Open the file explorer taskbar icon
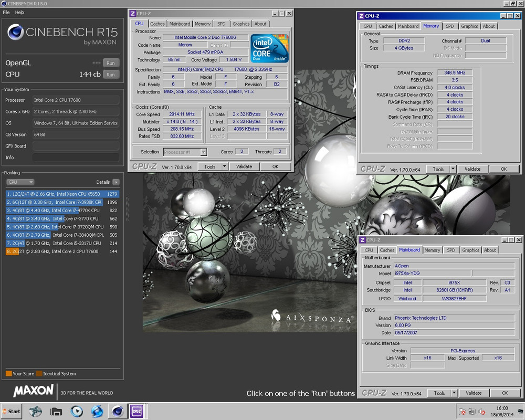Image resolution: width=525 pixels, height=420 pixels. tap(56, 411)
